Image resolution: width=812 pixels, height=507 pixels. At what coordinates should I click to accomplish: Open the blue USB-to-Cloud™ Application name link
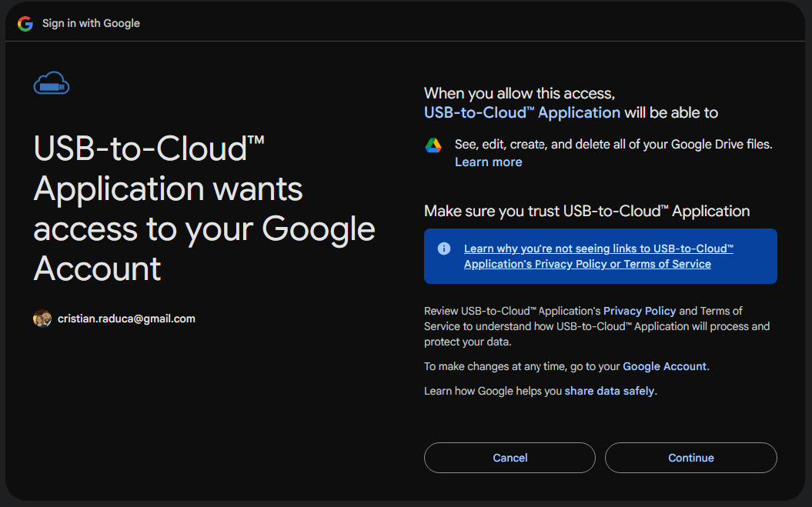pos(522,113)
